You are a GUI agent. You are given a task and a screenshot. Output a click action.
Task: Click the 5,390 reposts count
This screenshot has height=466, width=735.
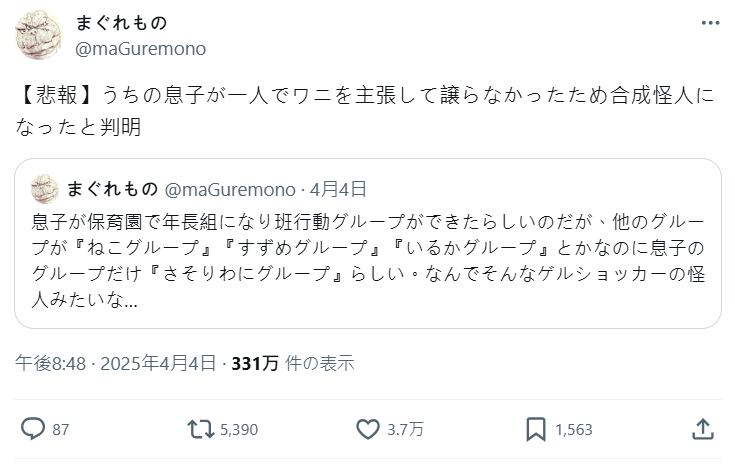tap(238, 430)
